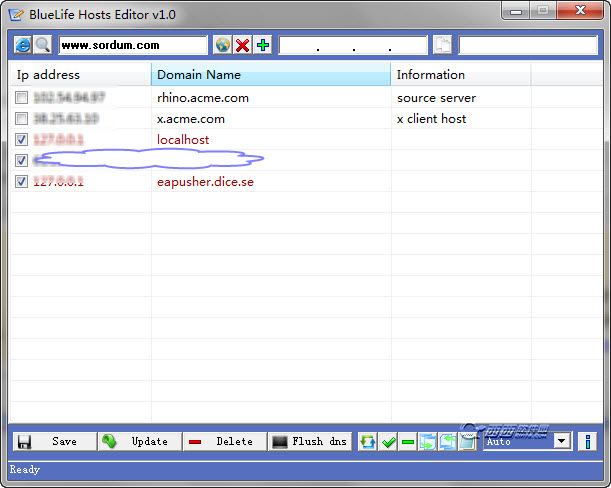Toggle checkbox for x.acme.com row

(x=21, y=118)
